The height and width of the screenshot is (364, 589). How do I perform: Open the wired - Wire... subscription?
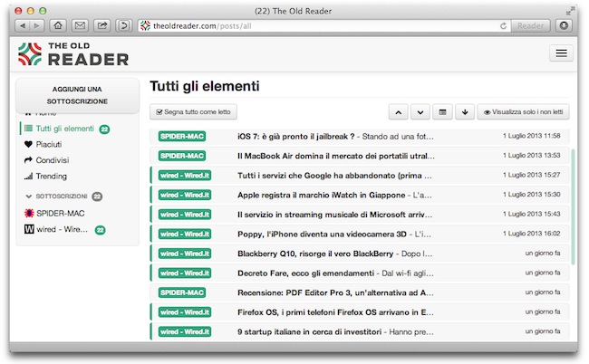(x=62, y=229)
